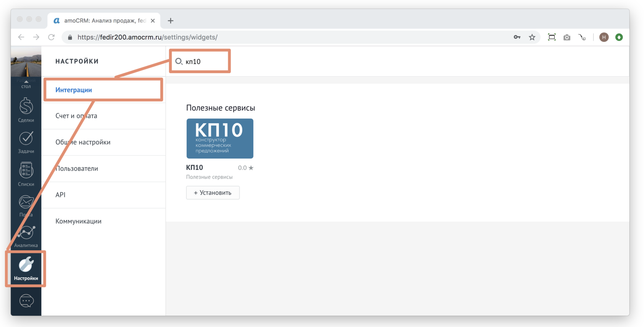The image size is (644, 327).
Task: Open Счет и оплата settings section
Action: pyautogui.click(x=103, y=116)
